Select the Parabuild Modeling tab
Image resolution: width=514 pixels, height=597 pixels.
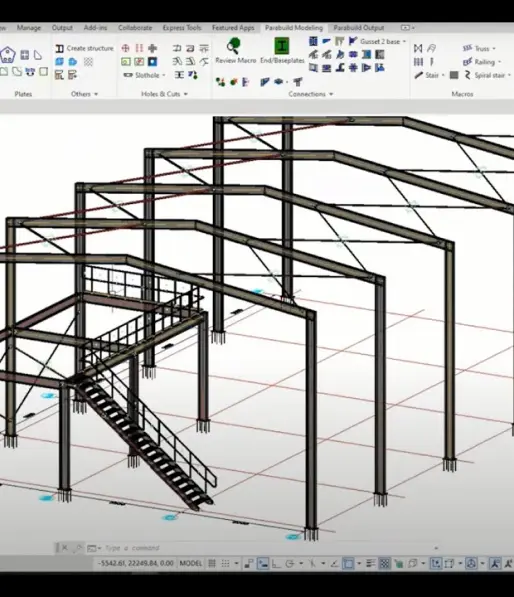[294, 28]
